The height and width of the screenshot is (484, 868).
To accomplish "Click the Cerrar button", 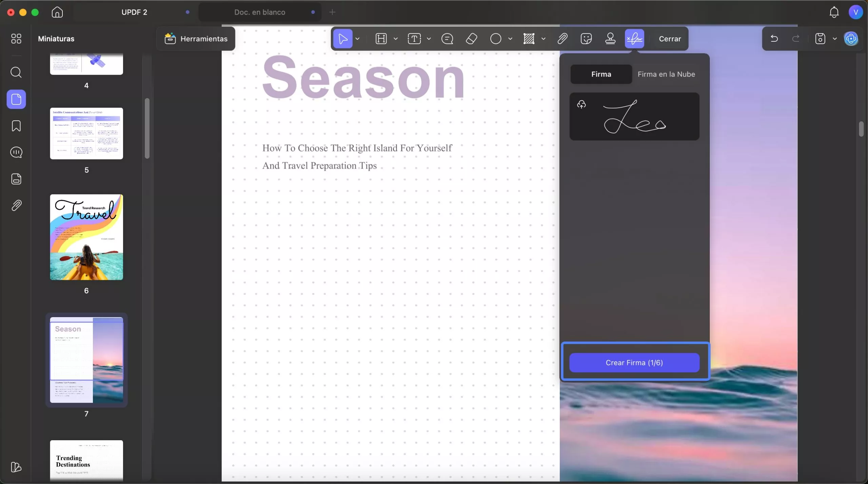I will coord(670,39).
